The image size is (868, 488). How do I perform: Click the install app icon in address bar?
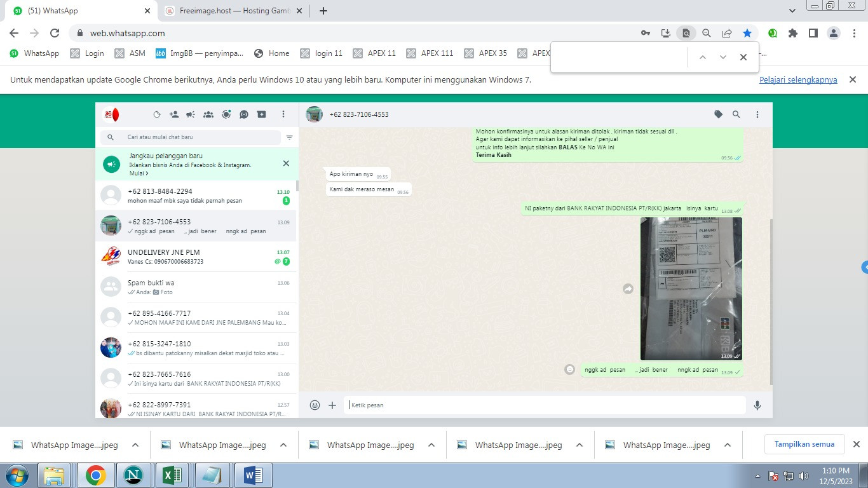666,33
